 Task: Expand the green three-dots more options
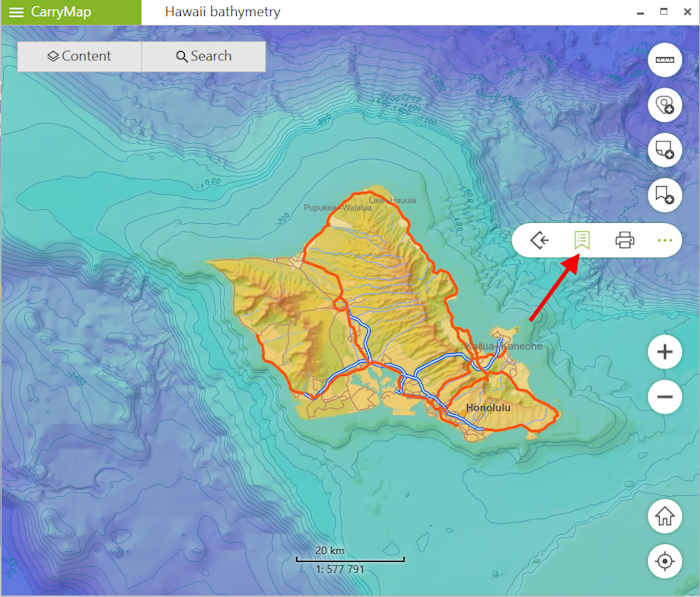tap(665, 240)
